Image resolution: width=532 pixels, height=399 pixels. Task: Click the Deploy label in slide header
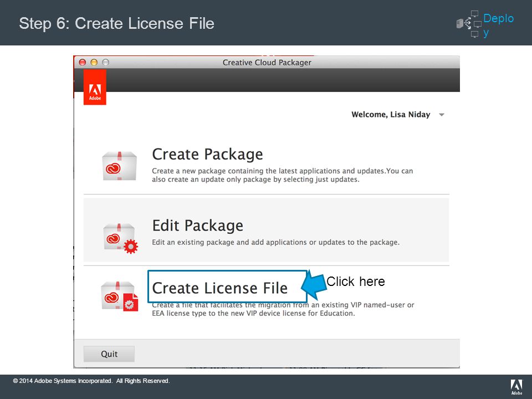[498, 25]
